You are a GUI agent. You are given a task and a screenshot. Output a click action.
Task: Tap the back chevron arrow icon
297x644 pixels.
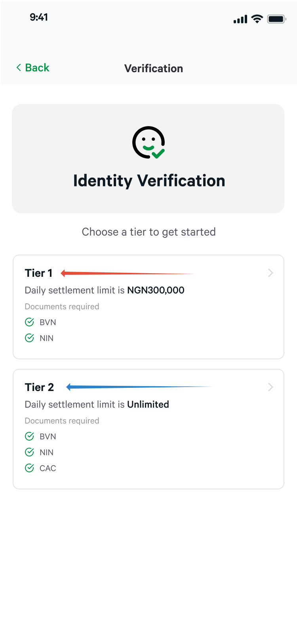click(x=19, y=68)
